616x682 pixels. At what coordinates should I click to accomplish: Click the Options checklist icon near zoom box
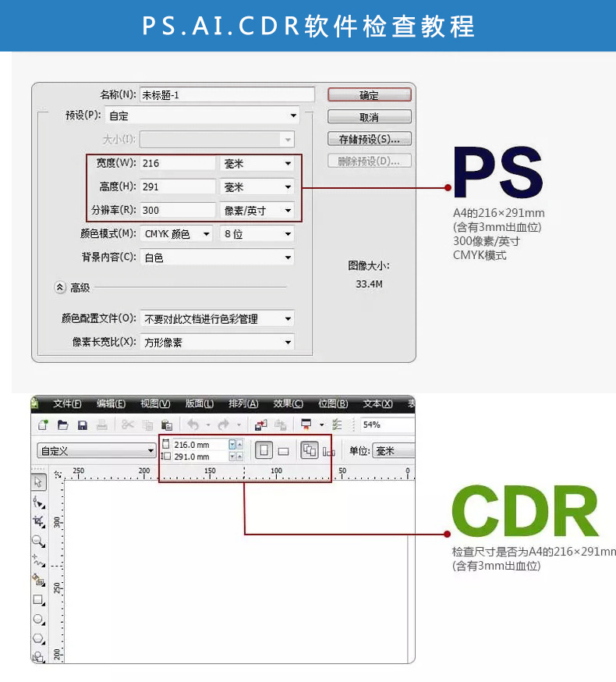coord(337,424)
